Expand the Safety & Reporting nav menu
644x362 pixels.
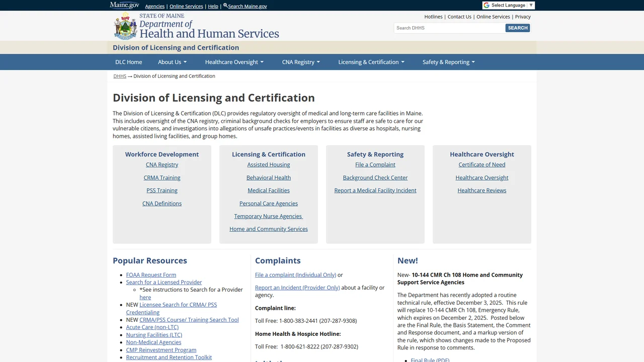pos(449,62)
